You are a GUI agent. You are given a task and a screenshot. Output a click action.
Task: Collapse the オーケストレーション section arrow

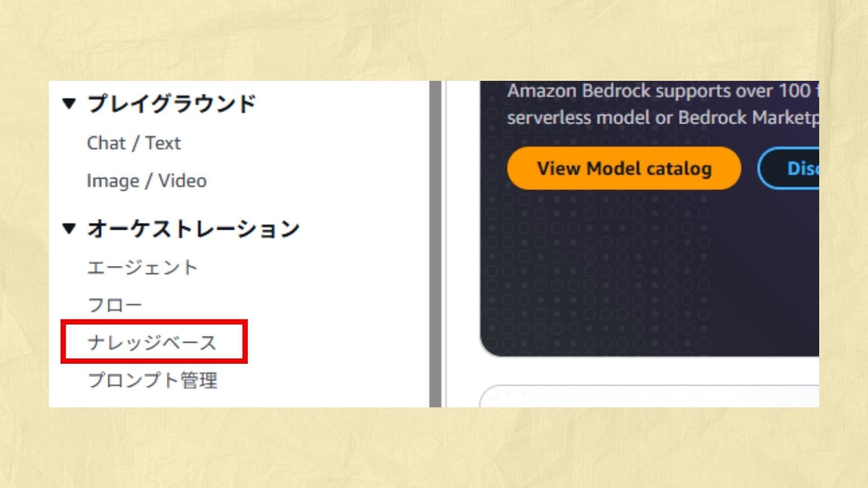tap(69, 228)
